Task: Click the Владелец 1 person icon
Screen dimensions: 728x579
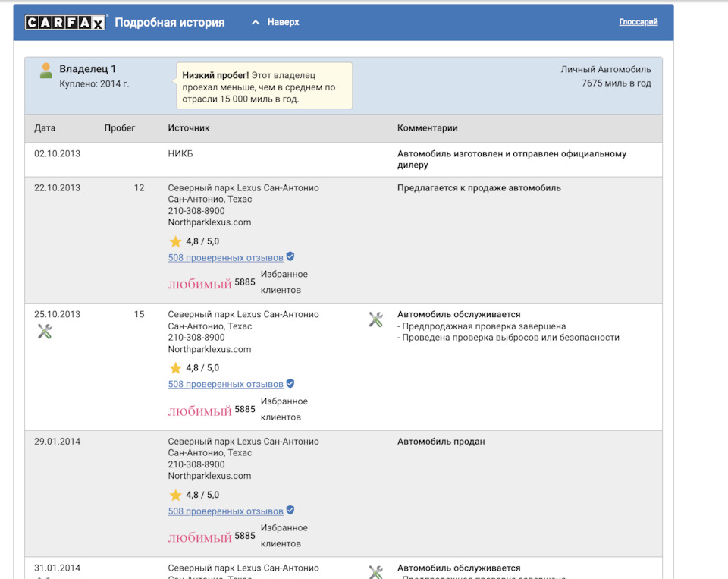Action: point(46,71)
